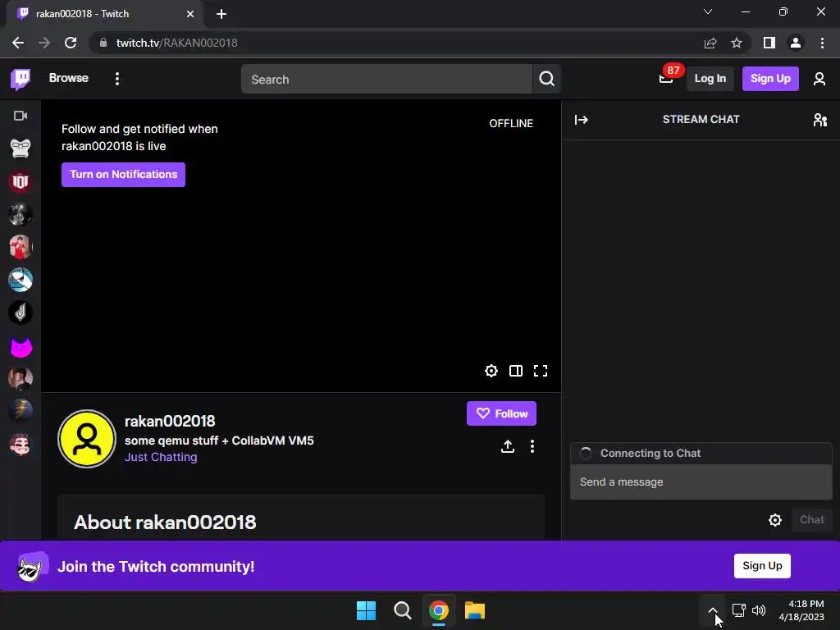Open the gorilla-with-glasses channel avatar in sidebar
This screenshot has height=630, width=840.
(x=21, y=148)
